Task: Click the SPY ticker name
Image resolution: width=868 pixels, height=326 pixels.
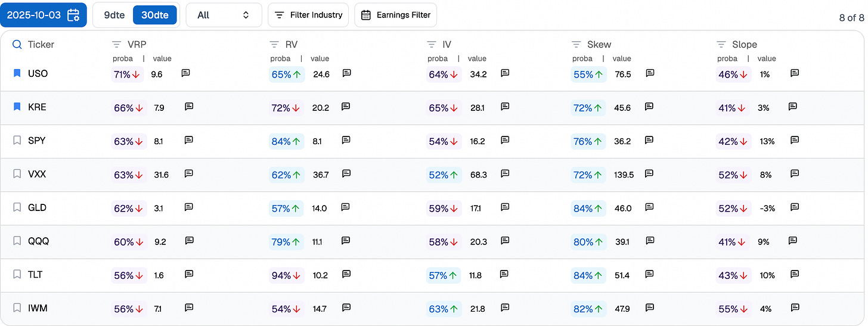Action: click(x=37, y=141)
